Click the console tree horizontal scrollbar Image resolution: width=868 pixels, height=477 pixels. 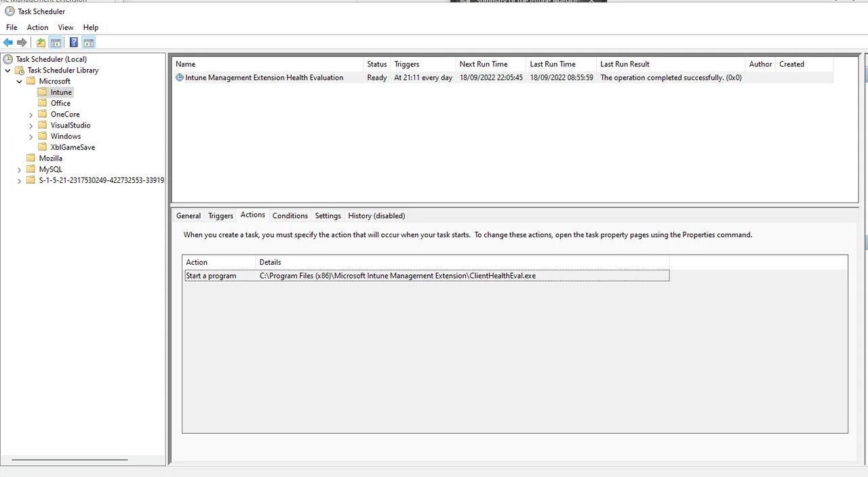(x=70, y=459)
